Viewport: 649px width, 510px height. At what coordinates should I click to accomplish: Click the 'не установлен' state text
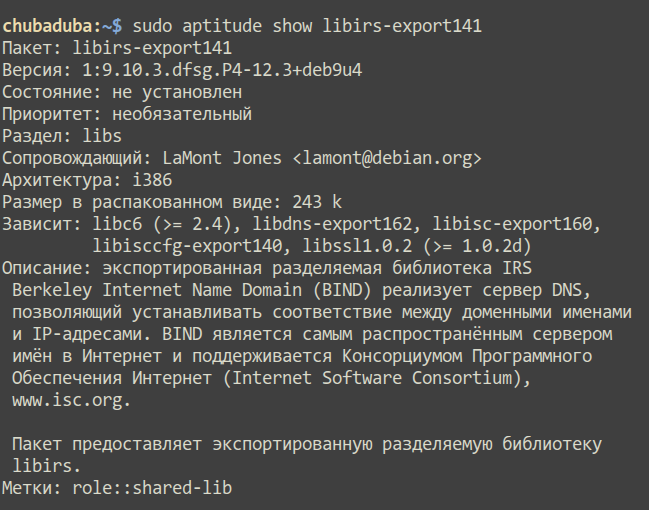tap(177, 92)
